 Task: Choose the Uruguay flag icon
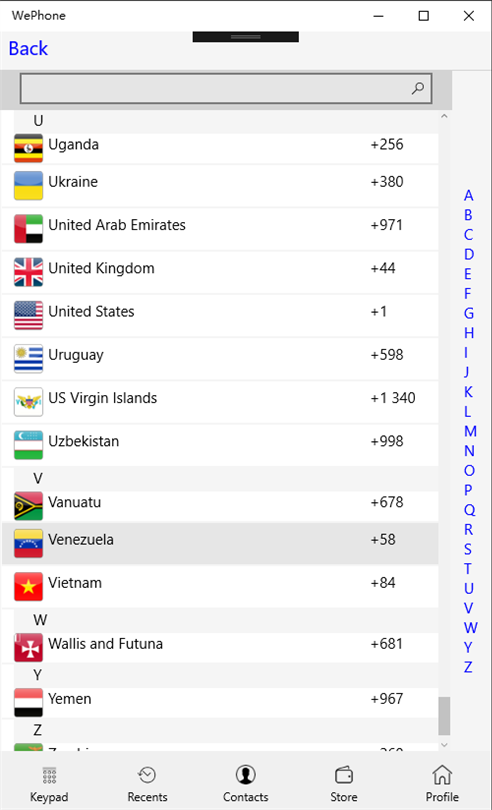28,359
